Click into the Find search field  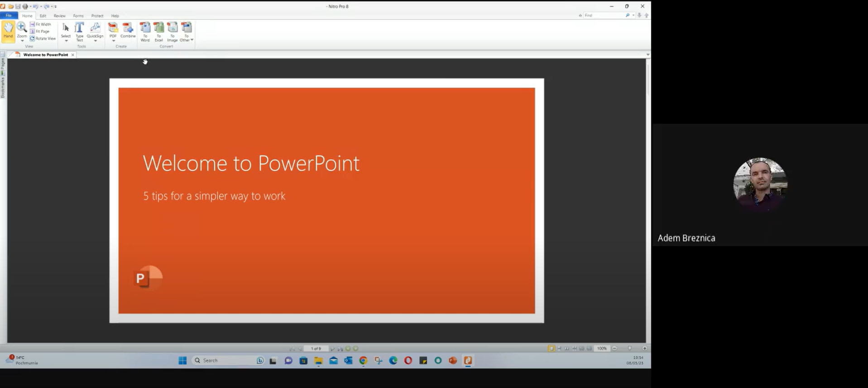[x=604, y=15]
